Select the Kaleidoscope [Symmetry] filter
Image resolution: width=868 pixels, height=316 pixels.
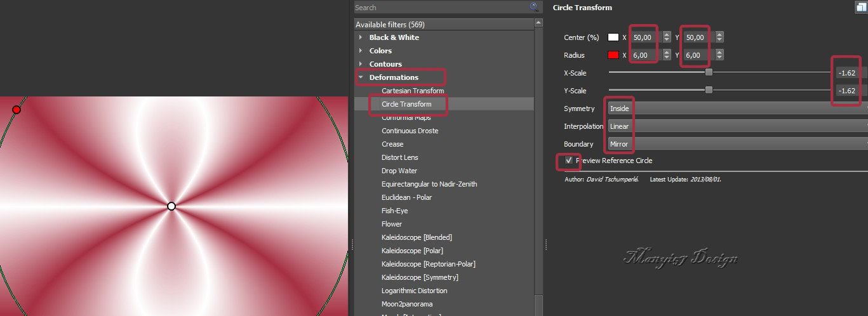(420, 277)
